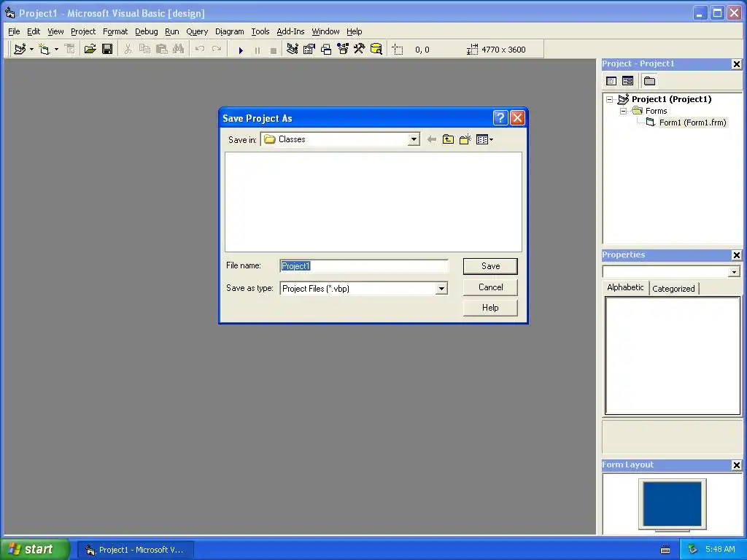The image size is (747, 560).
Task: Click the File name text field
Action: [364, 266]
